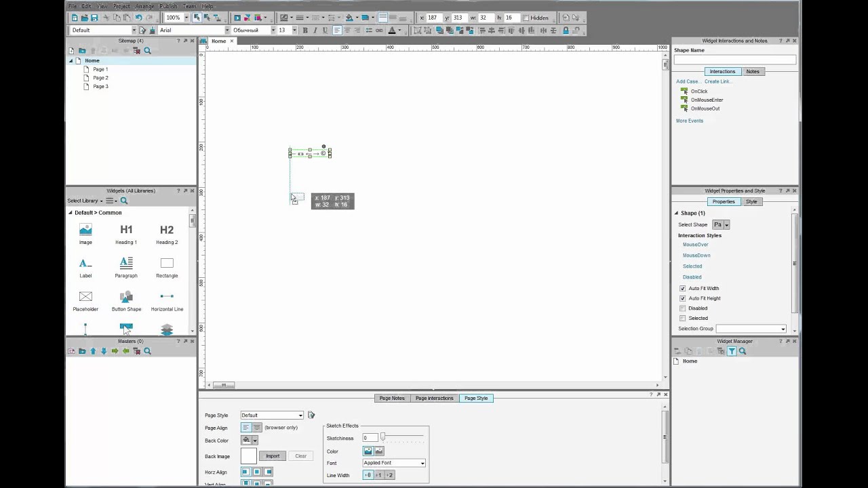
Task: Click the font color A icon
Action: coord(391,30)
